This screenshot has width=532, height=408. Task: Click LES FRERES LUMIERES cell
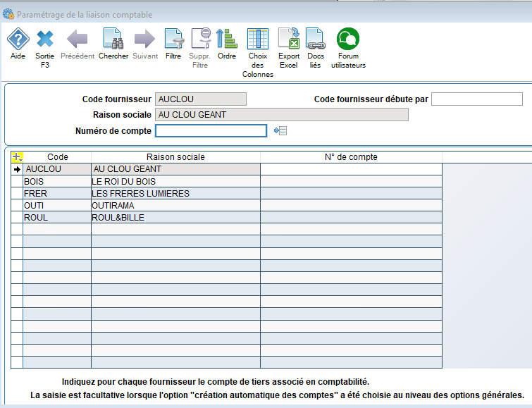click(x=175, y=194)
